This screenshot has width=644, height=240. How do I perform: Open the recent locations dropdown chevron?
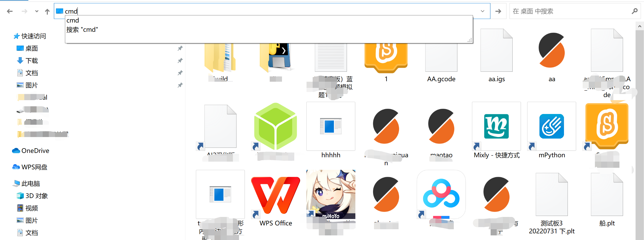[37, 11]
